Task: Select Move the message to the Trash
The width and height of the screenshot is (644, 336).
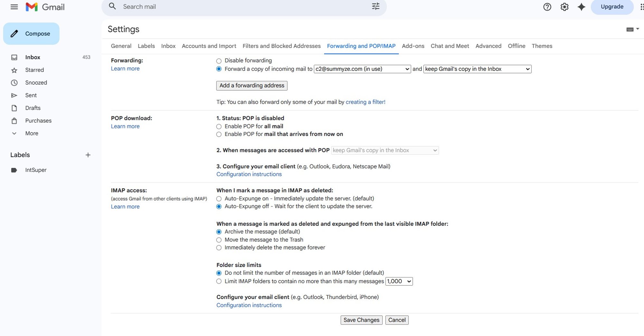Action: (x=219, y=240)
